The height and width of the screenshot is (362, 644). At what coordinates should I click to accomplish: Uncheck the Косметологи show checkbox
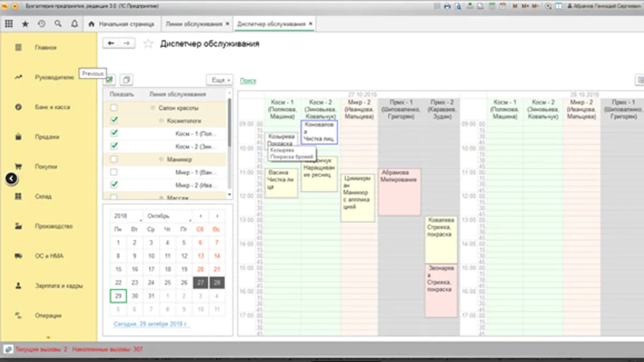click(114, 120)
